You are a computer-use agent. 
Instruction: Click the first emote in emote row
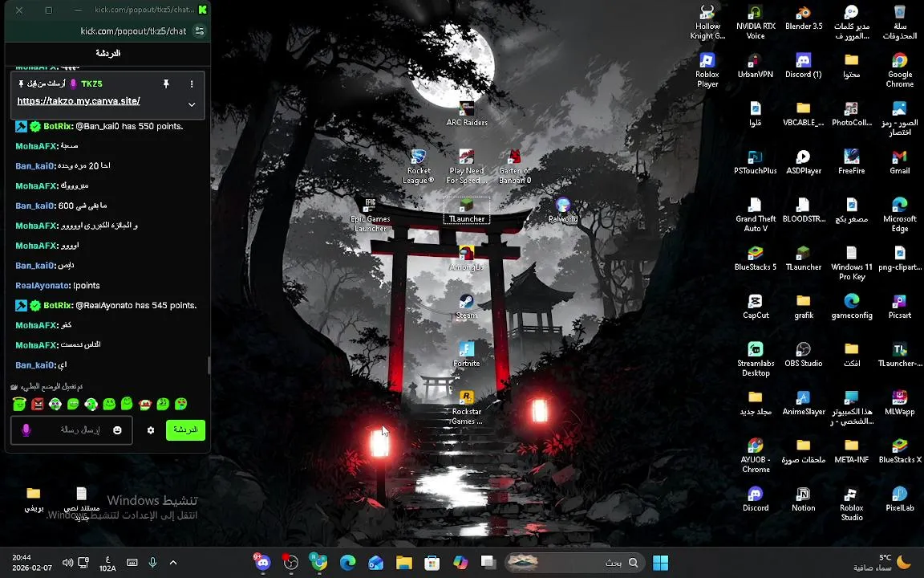point(19,404)
